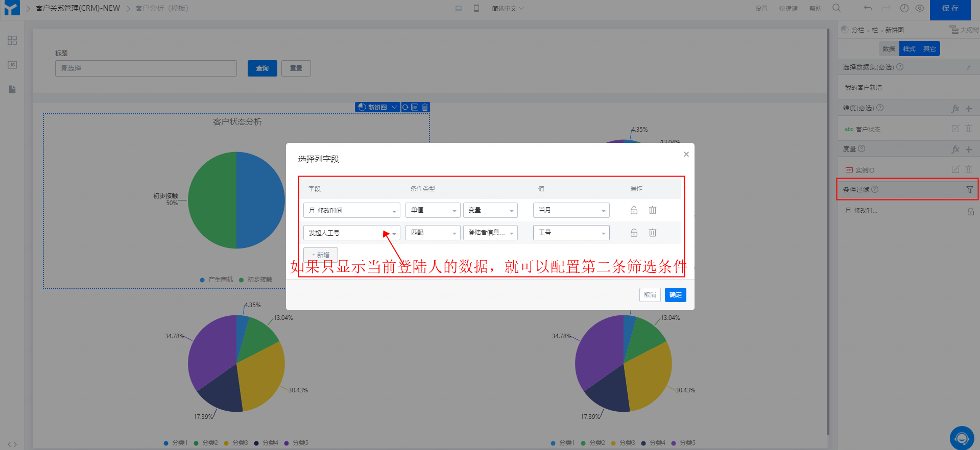Open the 匹配 condition type dropdown
Screen dimensions: 980x450
pos(433,233)
